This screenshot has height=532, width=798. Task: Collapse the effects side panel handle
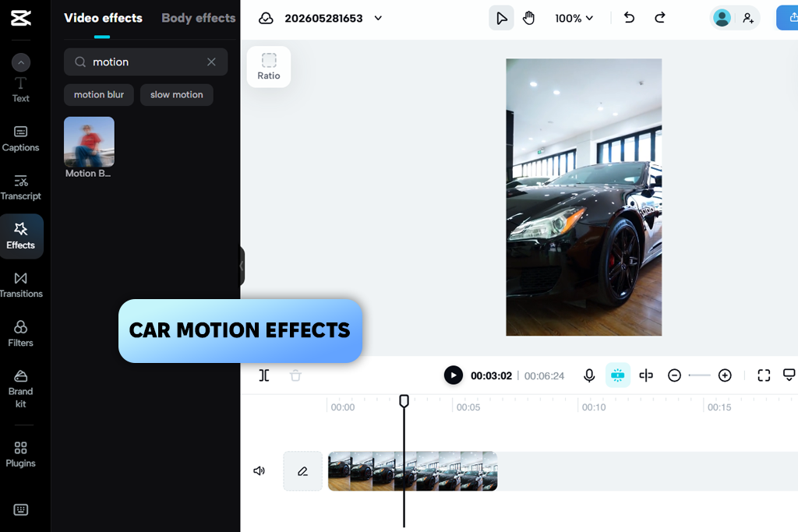pos(242,266)
